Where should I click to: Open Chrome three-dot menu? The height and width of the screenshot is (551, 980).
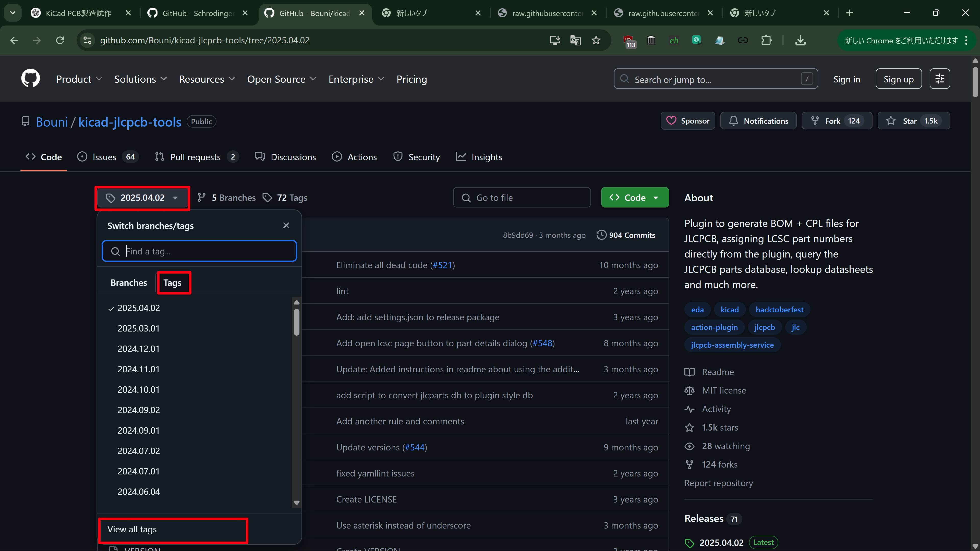pyautogui.click(x=967, y=40)
